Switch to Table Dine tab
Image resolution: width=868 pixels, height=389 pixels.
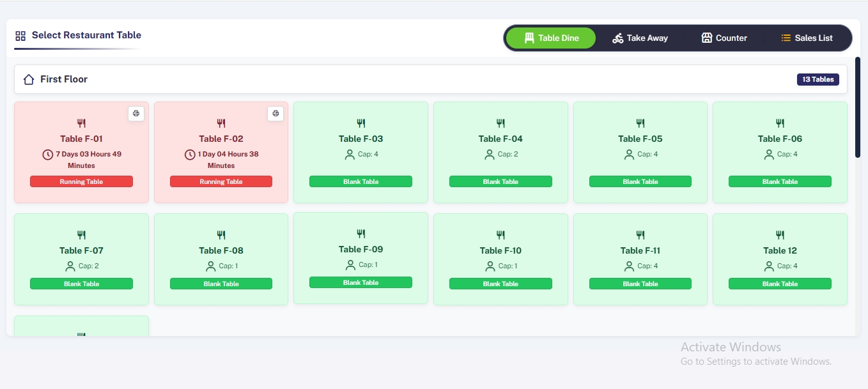point(551,38)
